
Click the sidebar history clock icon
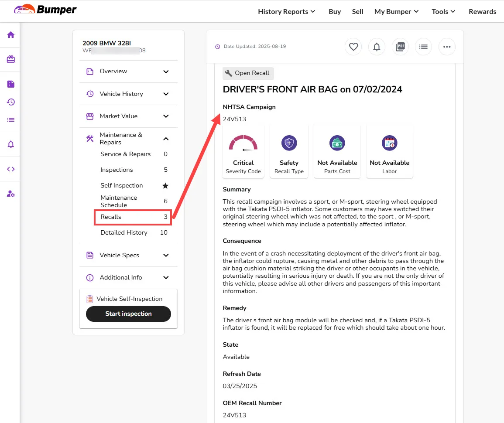click(x=11, y=102)
